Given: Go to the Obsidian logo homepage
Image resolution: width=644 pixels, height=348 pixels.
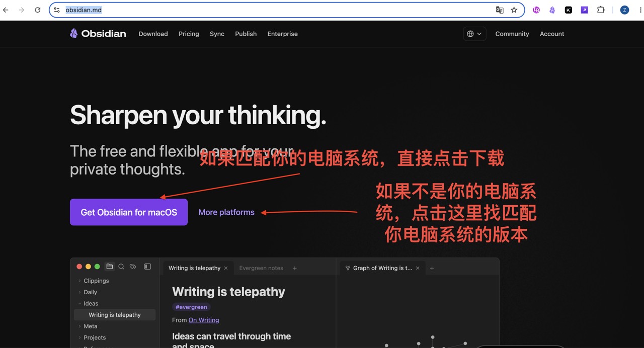Looking at the screenshot, I should coord(98,34).
